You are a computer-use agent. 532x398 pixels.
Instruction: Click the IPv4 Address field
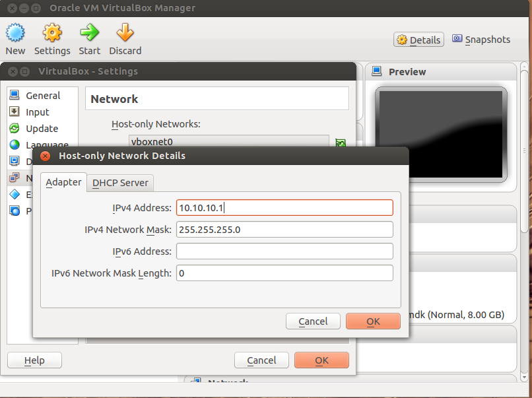(x=284, y=208)
